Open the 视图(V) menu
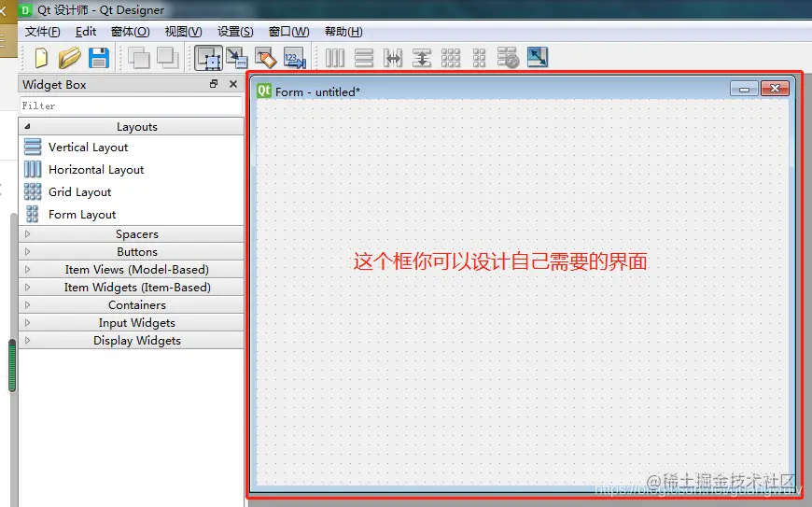This screenshot has width=812, height=507. 183,32
